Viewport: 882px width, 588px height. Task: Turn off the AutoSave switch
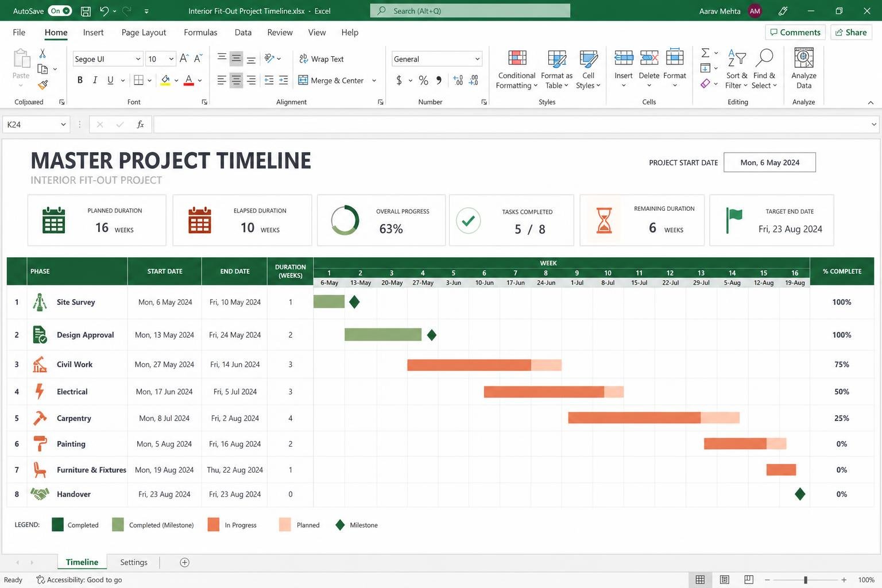(x=60, y=11)
